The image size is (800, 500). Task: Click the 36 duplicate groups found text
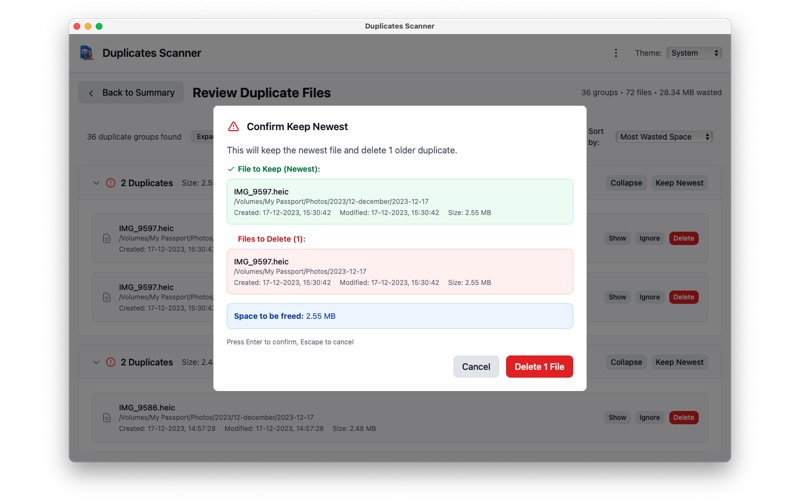pyautogui.click(x=134, y=137)
